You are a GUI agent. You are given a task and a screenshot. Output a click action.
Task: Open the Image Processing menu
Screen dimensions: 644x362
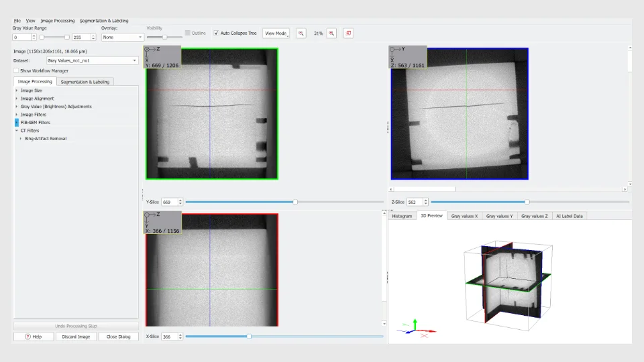pyautogui.click(x=58, y=21)
